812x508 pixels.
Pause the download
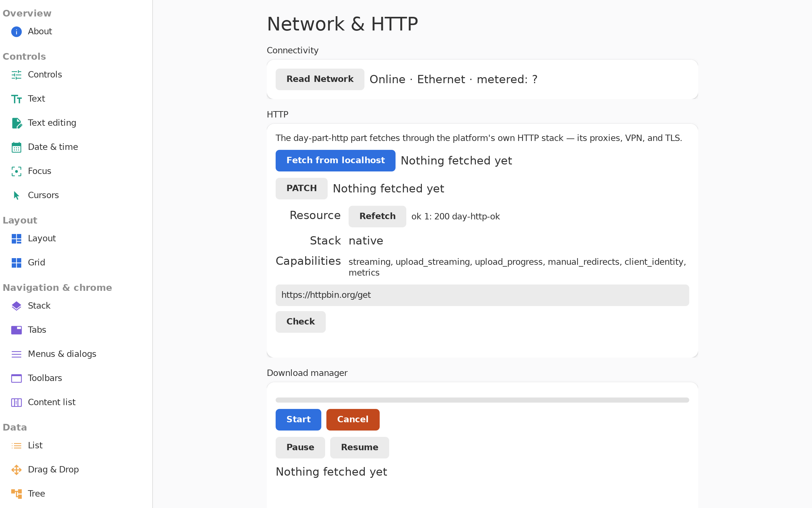300,448
